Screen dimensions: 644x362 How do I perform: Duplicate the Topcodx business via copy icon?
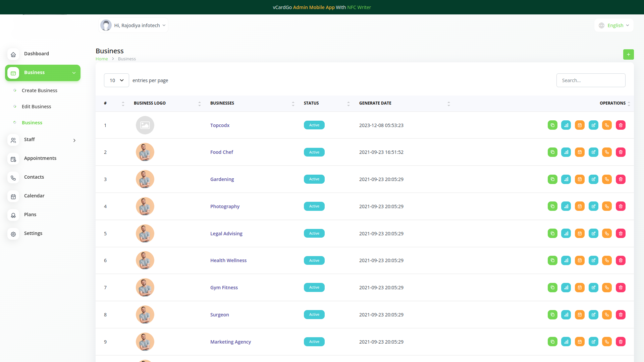click(552, 125)
